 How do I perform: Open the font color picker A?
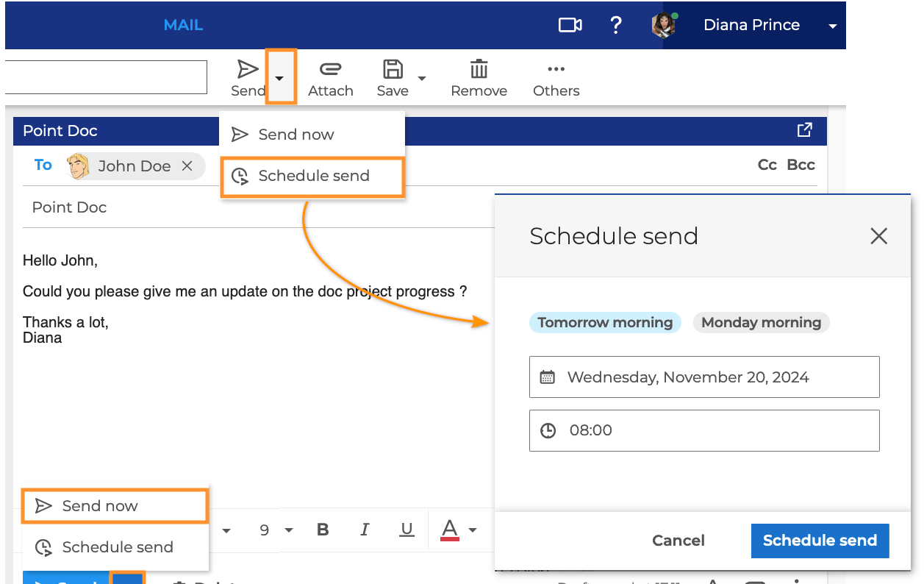pos(450,530)
